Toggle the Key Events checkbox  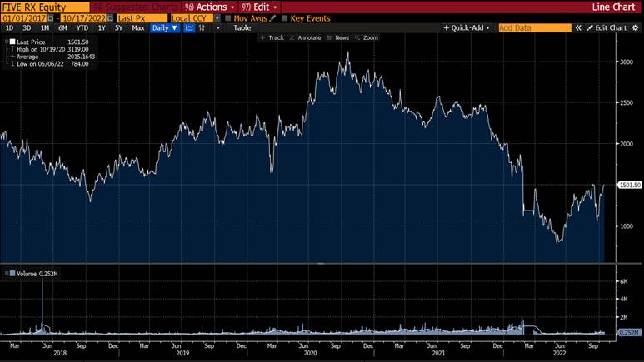(285, 17)
